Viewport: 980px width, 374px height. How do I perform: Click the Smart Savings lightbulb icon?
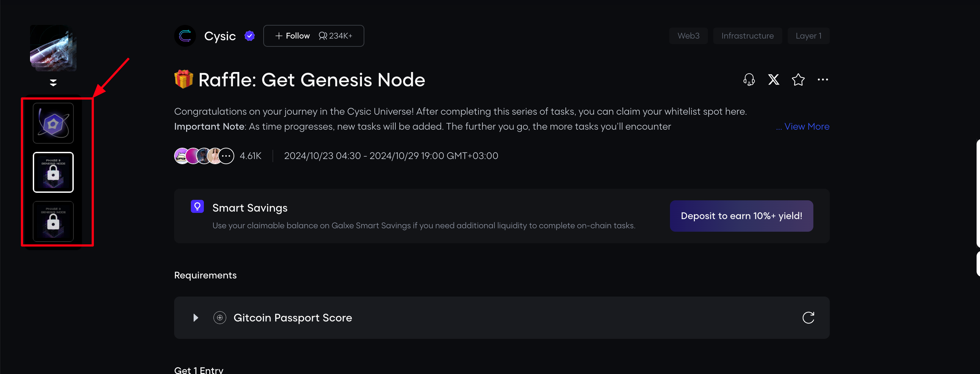click(197, 206)
